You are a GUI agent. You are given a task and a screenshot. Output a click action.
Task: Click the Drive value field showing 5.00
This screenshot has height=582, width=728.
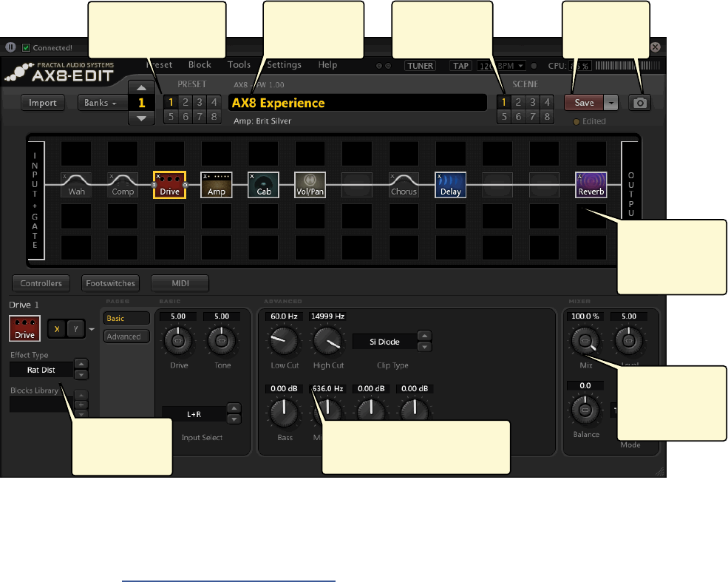tap(178, 317)
